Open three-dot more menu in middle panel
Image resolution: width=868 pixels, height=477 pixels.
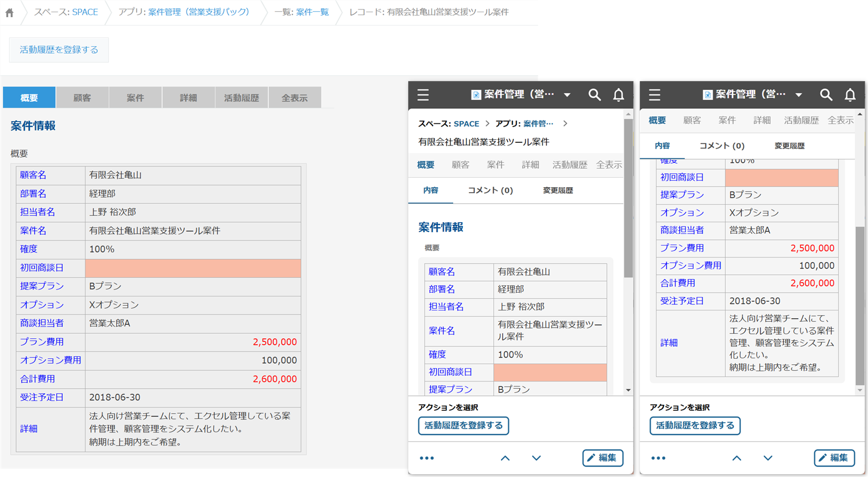click(x=427, y=458)
